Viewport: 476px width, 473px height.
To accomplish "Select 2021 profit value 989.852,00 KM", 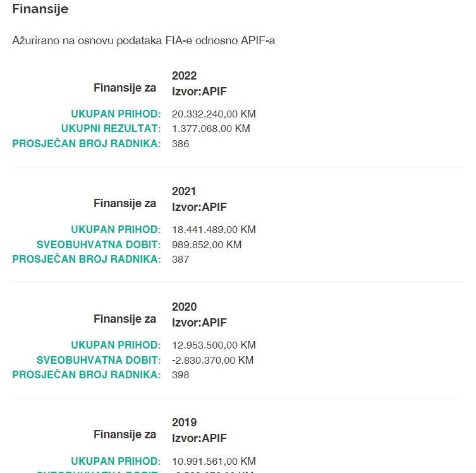I will point(207,244).
